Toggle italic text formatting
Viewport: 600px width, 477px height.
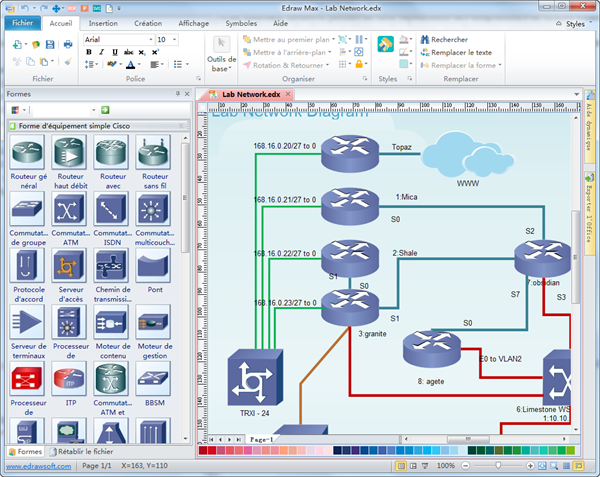click(x=101, y=52)
